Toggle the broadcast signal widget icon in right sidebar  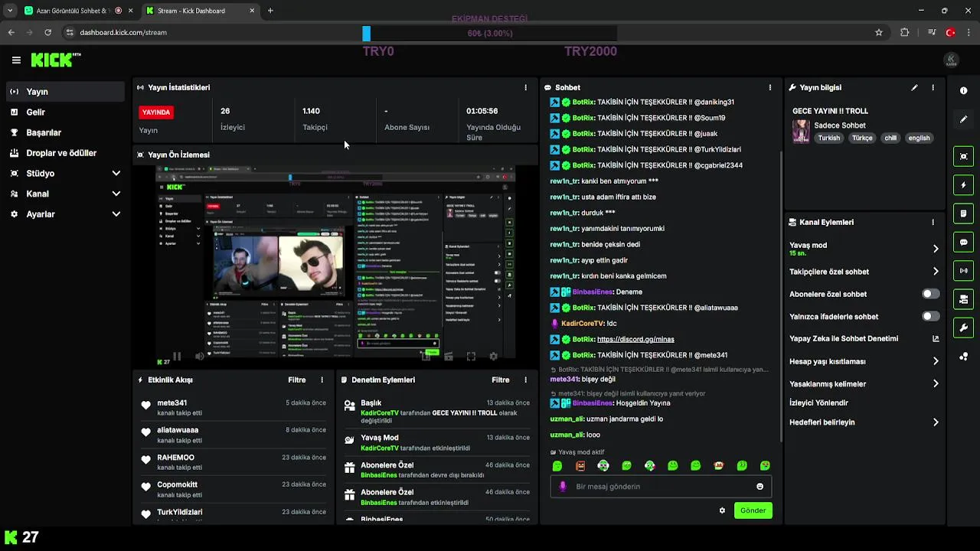click(963, 271)
